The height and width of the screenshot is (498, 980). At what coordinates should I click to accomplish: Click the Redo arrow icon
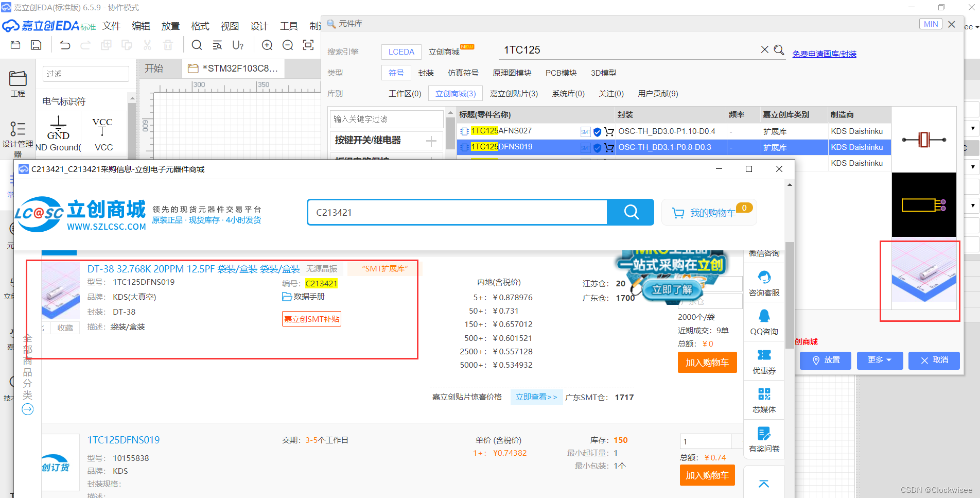tap(85, 45)
